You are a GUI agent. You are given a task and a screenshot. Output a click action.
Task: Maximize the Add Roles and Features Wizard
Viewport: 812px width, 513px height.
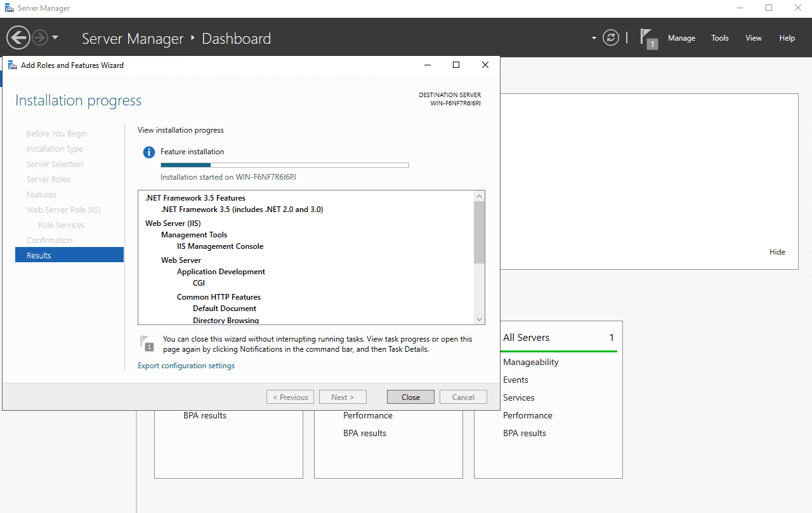(455, 65)
